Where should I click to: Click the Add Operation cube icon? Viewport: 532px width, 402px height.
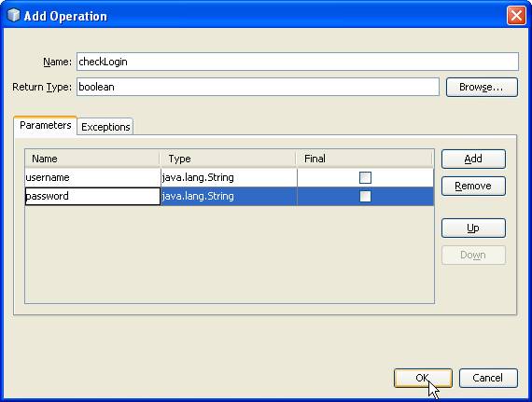(13, 15)
